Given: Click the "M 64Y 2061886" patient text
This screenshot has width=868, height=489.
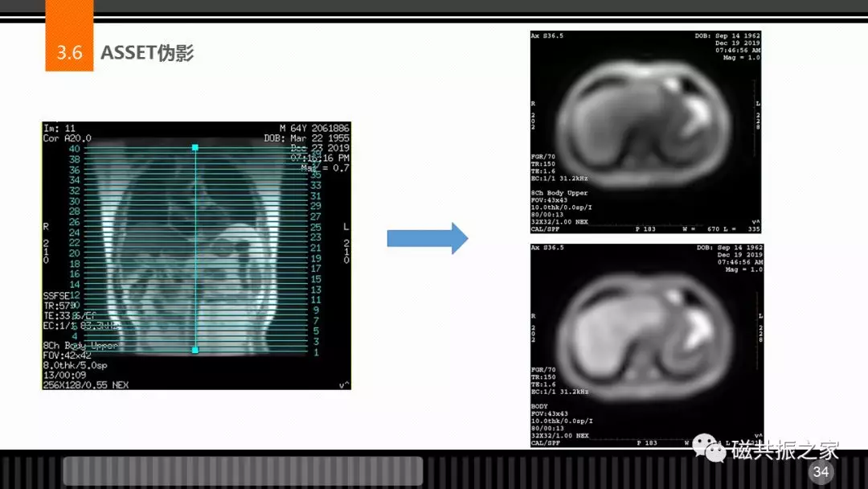Looking at the screenshot, I should pyautogui.click(x=314, y=128).
